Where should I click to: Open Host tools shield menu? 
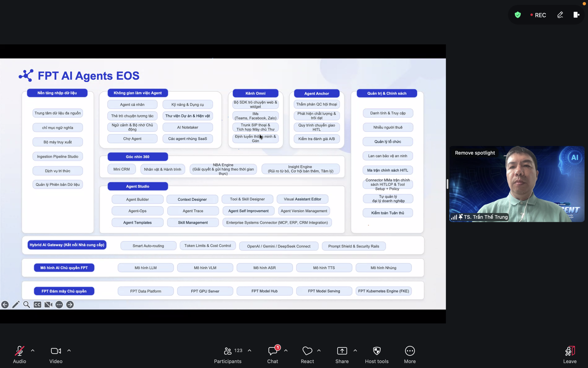(x=377, y=355)
